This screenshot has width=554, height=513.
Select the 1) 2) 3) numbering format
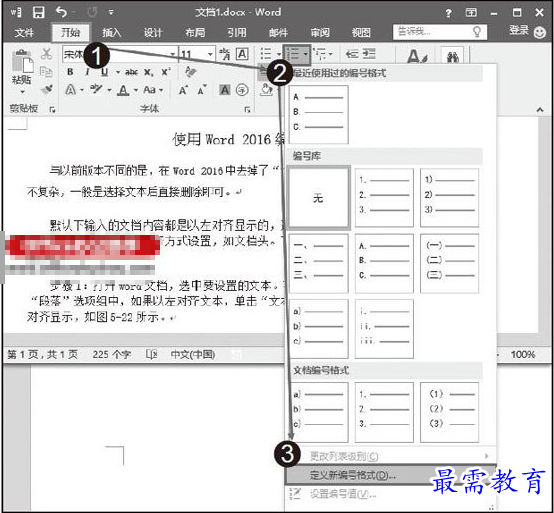[449, 197]
